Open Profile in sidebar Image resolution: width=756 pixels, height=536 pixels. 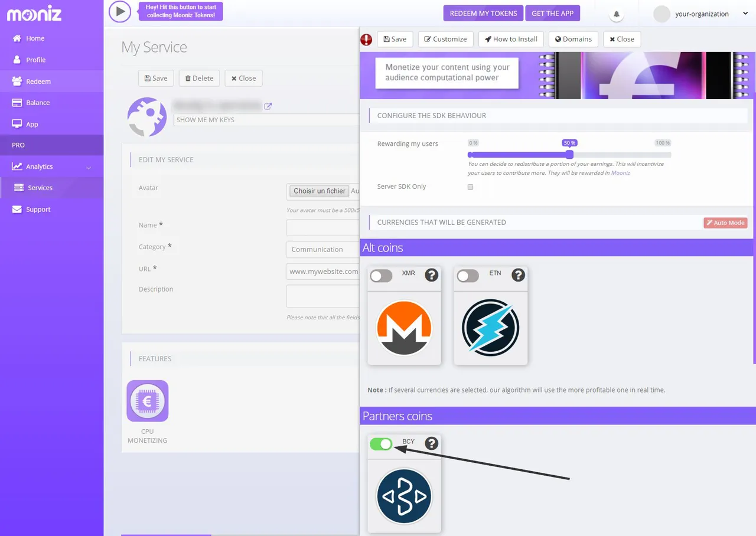tap(51, 60)
